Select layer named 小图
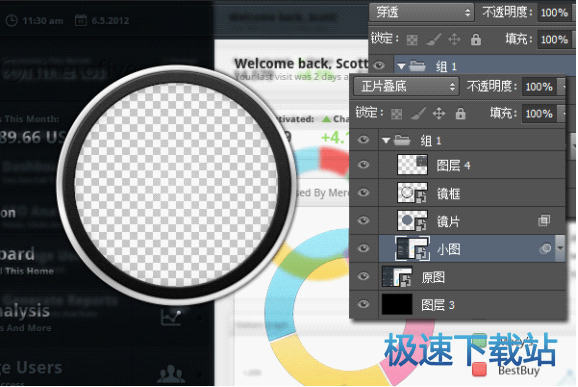The image size is (578, 387). 448,250
